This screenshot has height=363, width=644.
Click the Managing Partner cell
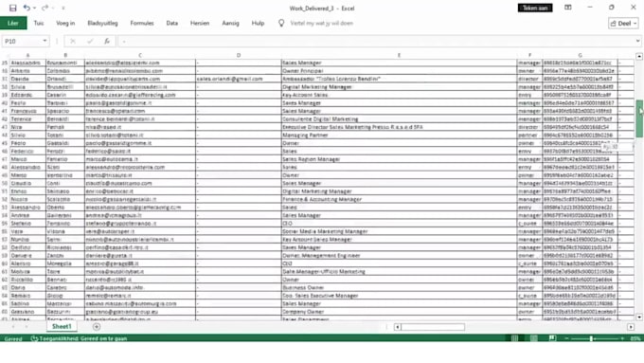click(399, 136)
